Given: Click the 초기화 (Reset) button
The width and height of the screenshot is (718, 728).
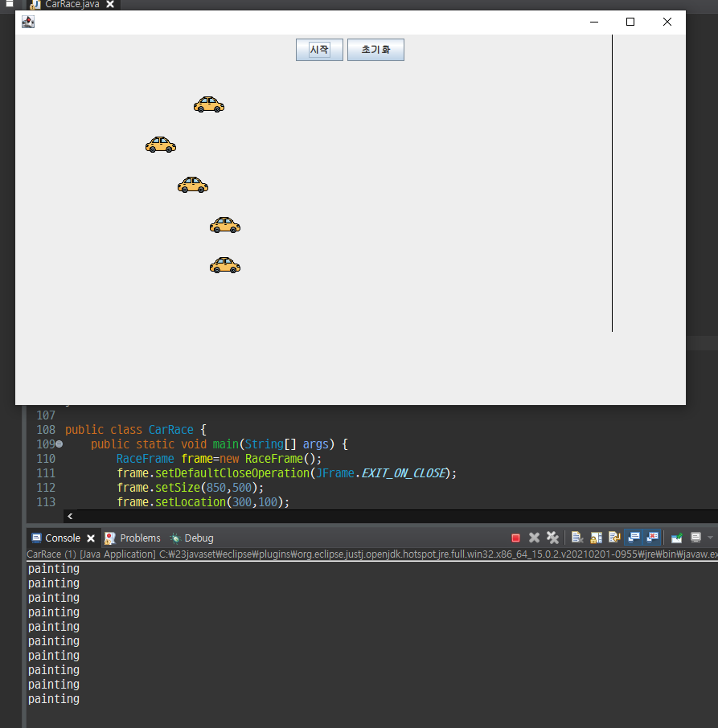Looking at the screenshot, I should (x=375, y=50).
